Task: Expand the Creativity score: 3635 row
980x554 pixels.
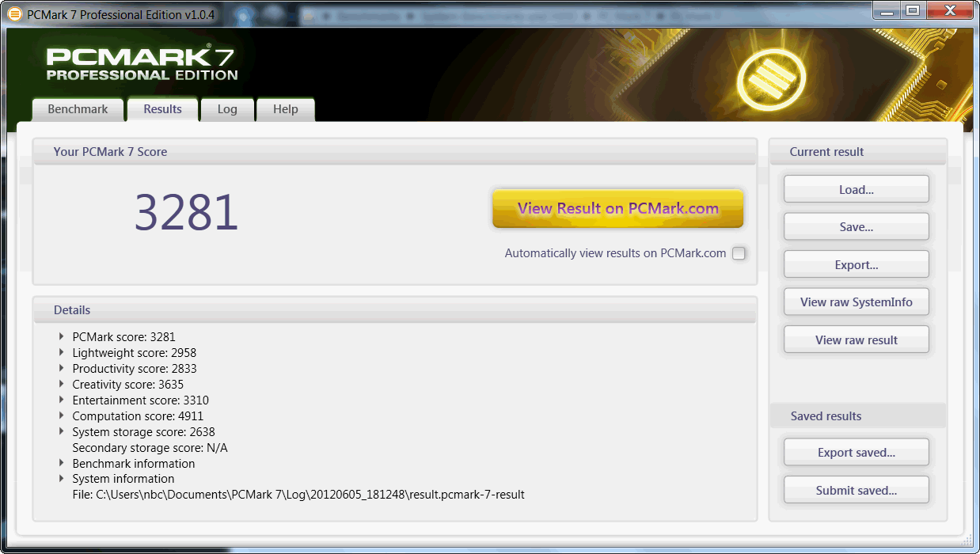Action: coord(62,384)
